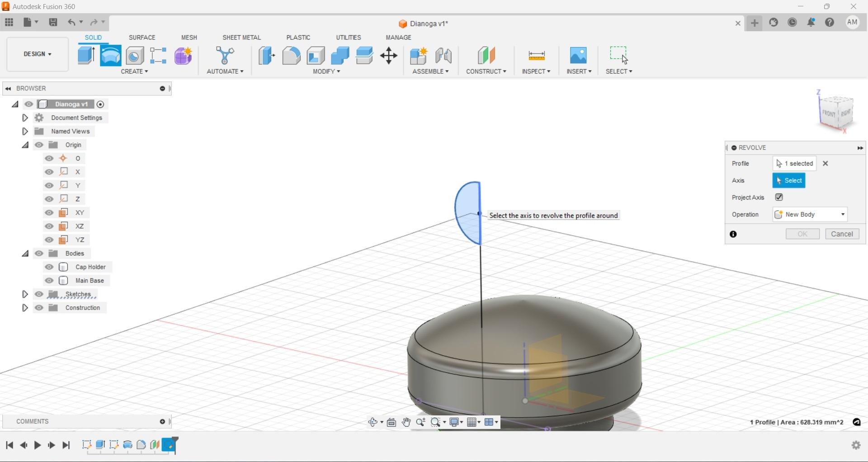
Task: Switch to the SURFACE tab
Action: click(x=142, y=38)
